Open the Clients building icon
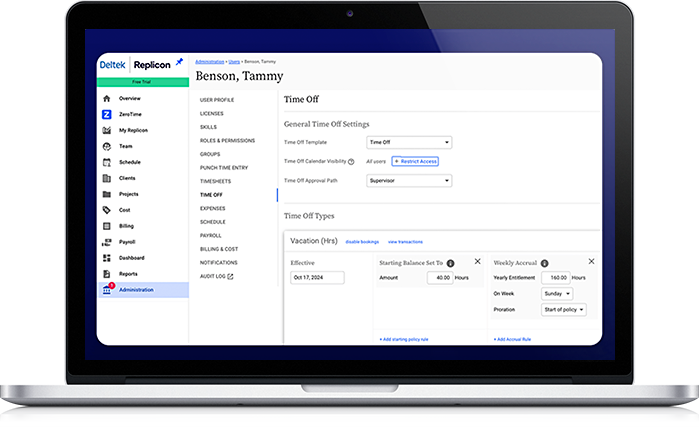The image size is (699, 427). click(x=107, y=178)
